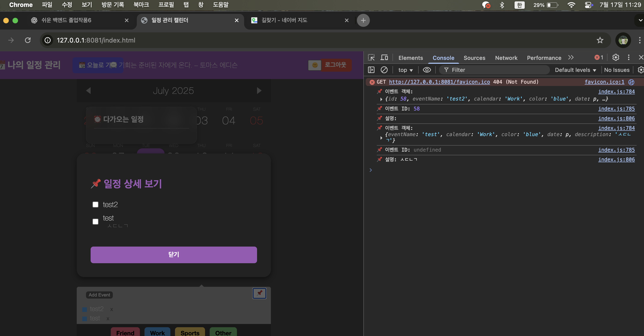The image size is (644, 336).
Task: Click the DevTools inspect element icon
Action: [x=371, y=58]
